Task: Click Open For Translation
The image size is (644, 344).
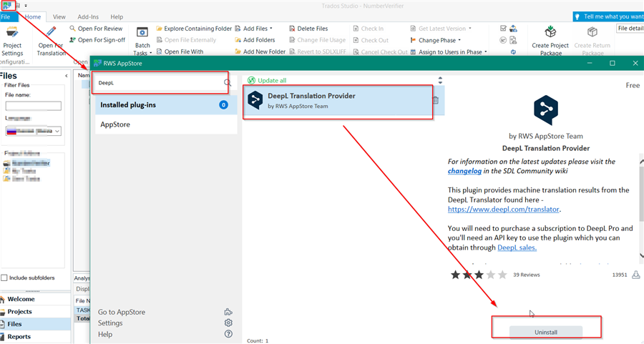Action: click(52, 41)
